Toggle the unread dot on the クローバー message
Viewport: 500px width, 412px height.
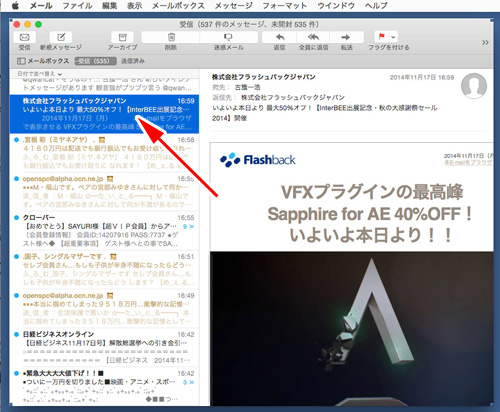pyautogui.click(x=16, y=218)
